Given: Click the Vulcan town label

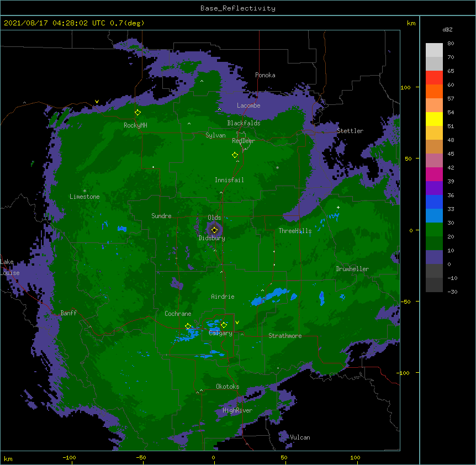Looking at the screenshot, I should click(x=300, y=437).
